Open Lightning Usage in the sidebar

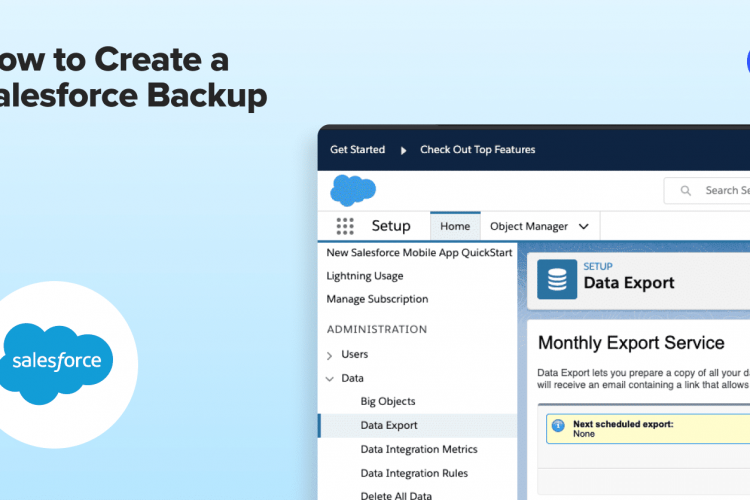pos(365,276)
